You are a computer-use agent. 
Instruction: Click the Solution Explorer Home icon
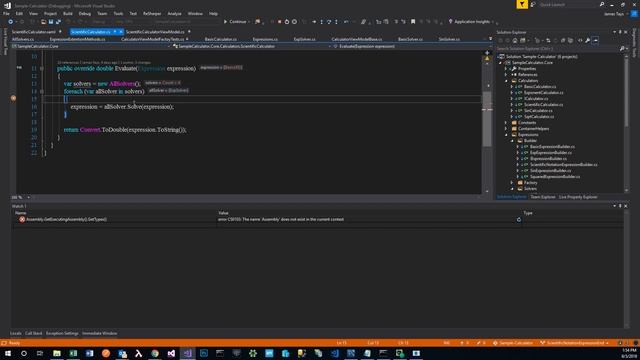pyautogui.click(x=515, y=40)
